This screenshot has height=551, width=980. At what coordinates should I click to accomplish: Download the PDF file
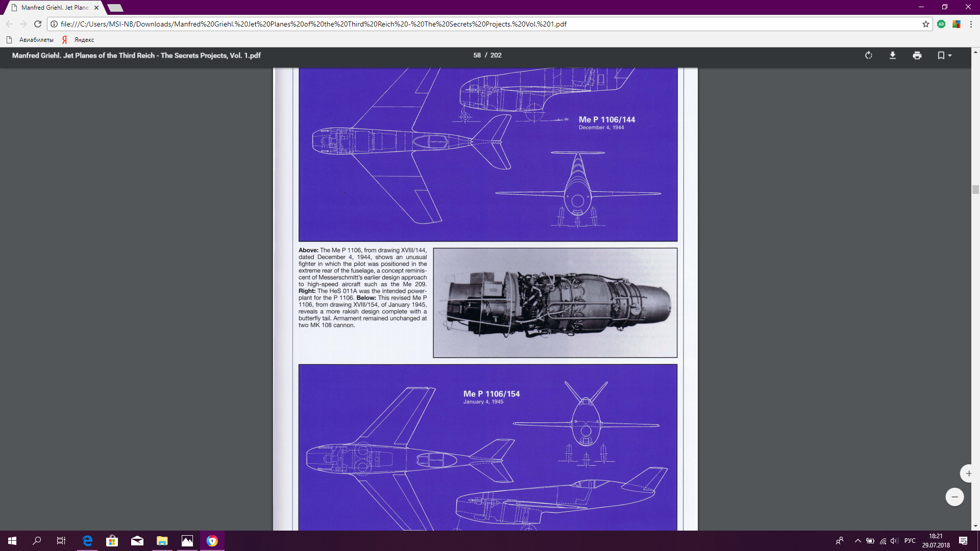click(x=893, y=55)
